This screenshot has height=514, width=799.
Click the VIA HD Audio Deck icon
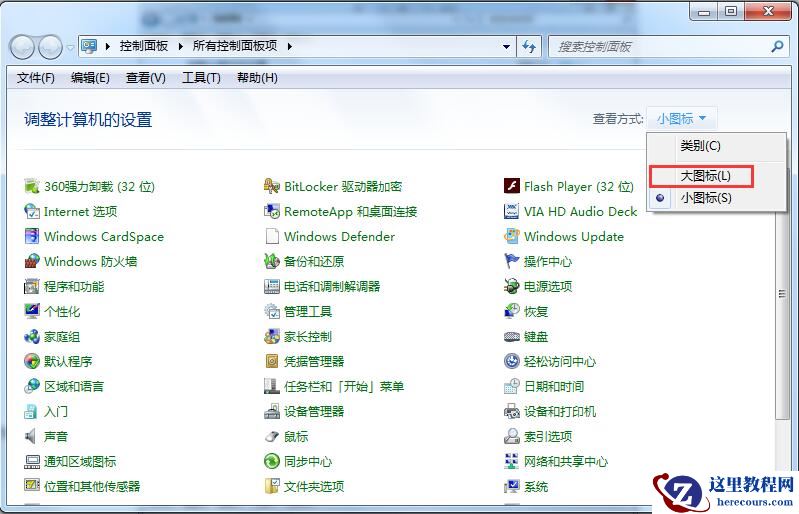coord(512,211)
